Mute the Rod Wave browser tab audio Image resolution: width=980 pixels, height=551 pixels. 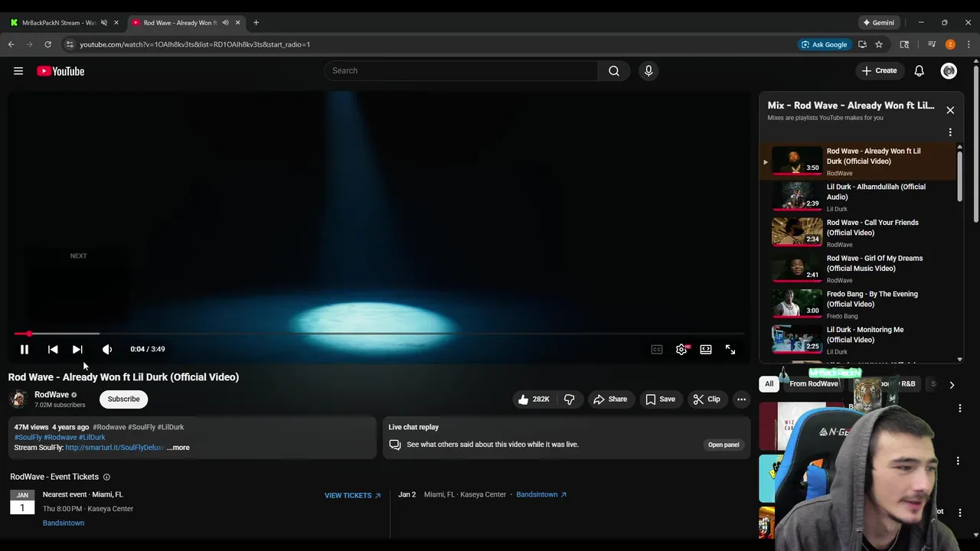[225, 22]
